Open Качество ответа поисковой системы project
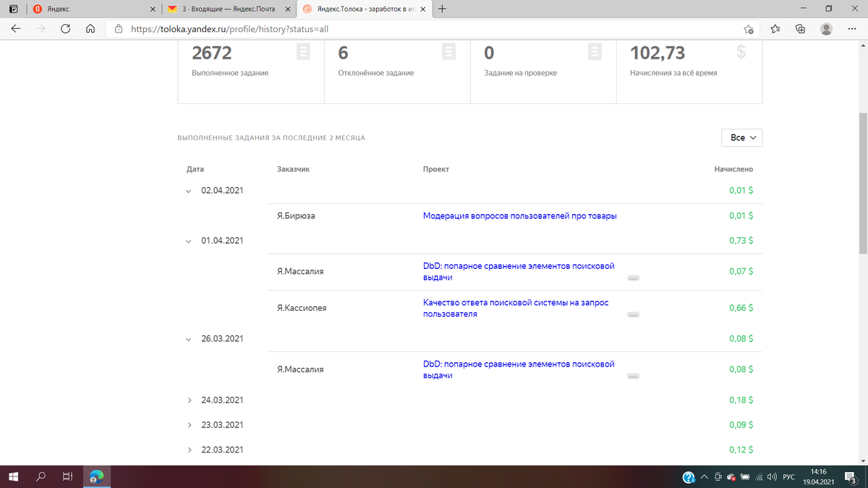 (516, 308)
